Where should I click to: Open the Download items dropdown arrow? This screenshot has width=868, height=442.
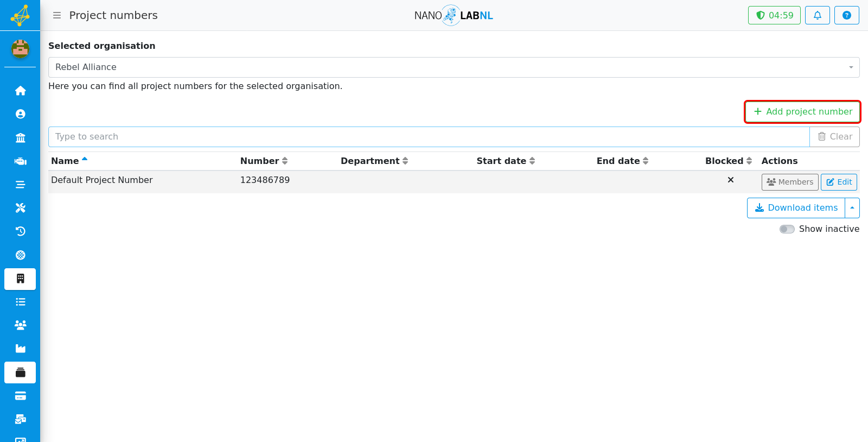(852, 208)
